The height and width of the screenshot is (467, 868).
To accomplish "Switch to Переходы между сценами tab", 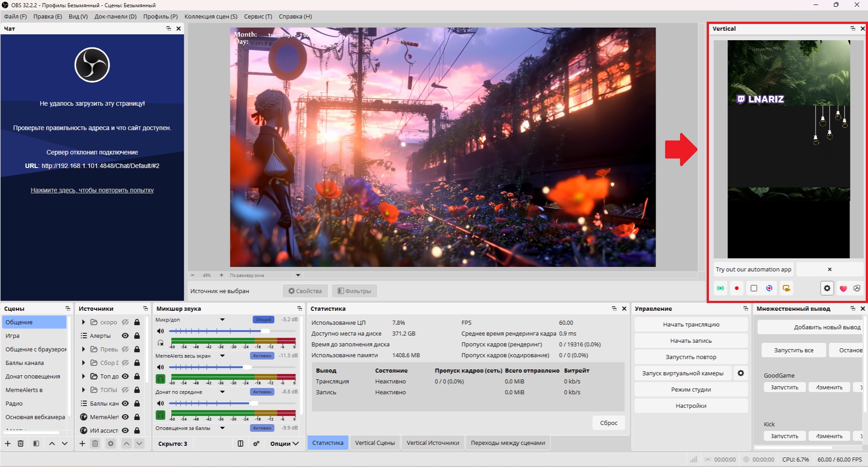I will pyautogui.click(x=508, y=443).
